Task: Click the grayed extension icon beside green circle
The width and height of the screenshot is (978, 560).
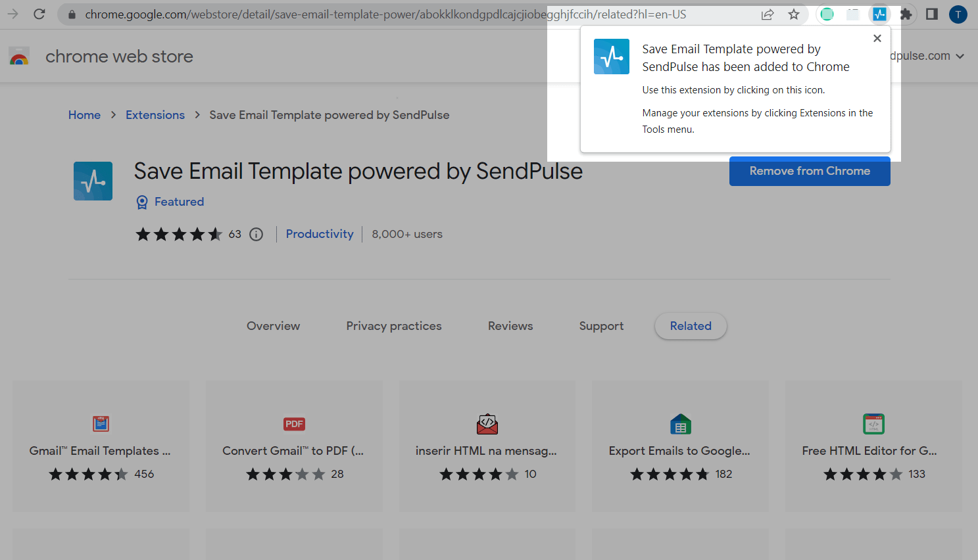Action: [x=853, y=14]
